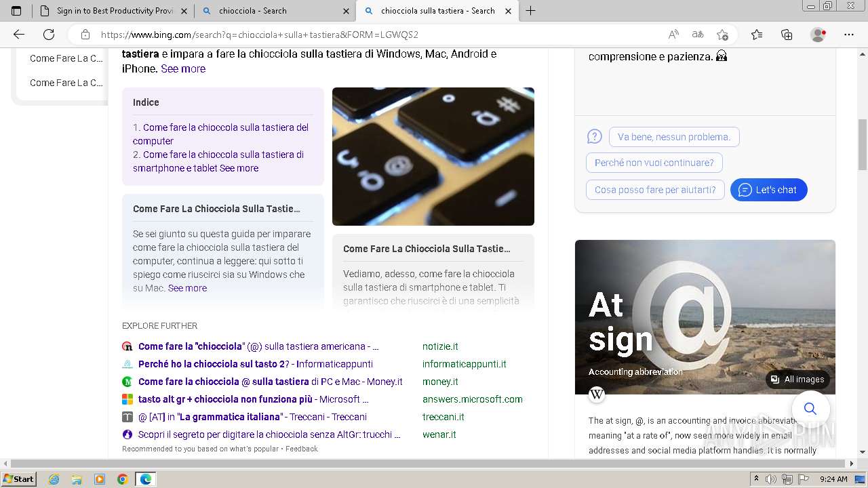Add page to favorites star icon
The height and width of the screenshot is (488, 868).
point(722,35)
